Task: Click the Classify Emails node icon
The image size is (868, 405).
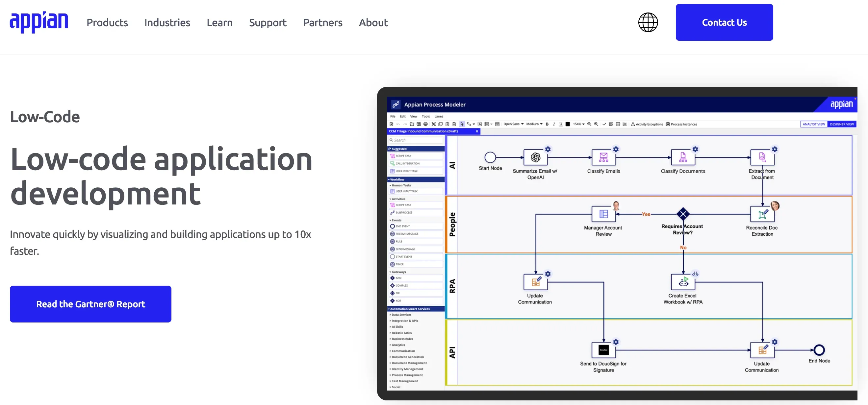Action: [x=603, y=157]
